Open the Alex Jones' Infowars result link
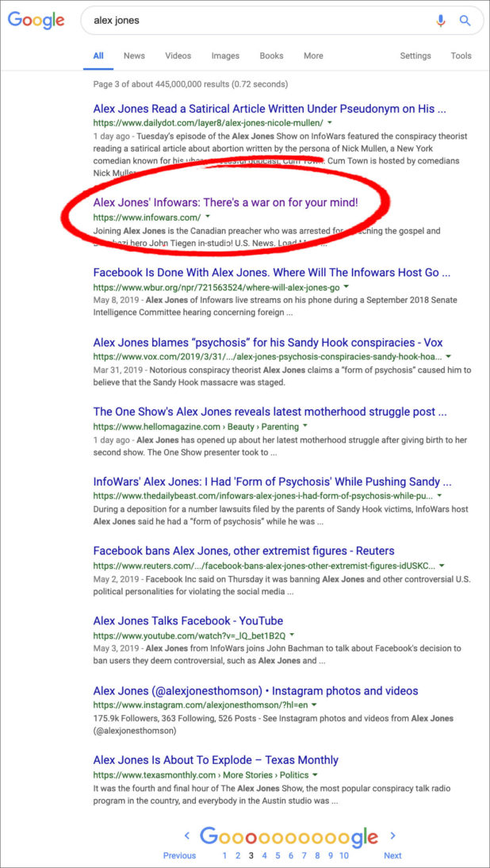This screenshot has height=868, width=490. tap(226, 202)
